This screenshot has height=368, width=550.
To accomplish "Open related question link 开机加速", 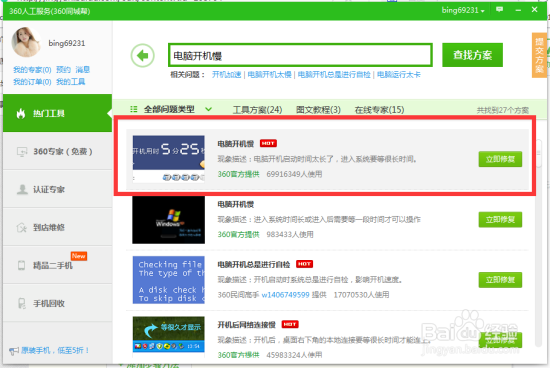I will pyautogui.click(x=227, y=75).
